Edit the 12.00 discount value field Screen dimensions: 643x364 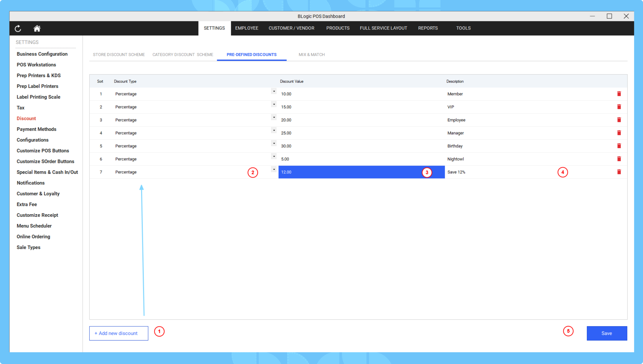coord(361,172)
